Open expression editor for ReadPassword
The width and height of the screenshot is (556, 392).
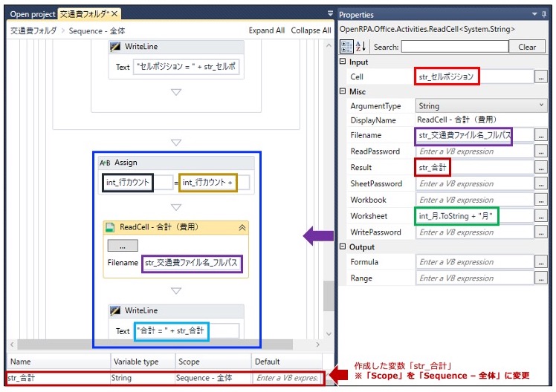coord(540,151)
